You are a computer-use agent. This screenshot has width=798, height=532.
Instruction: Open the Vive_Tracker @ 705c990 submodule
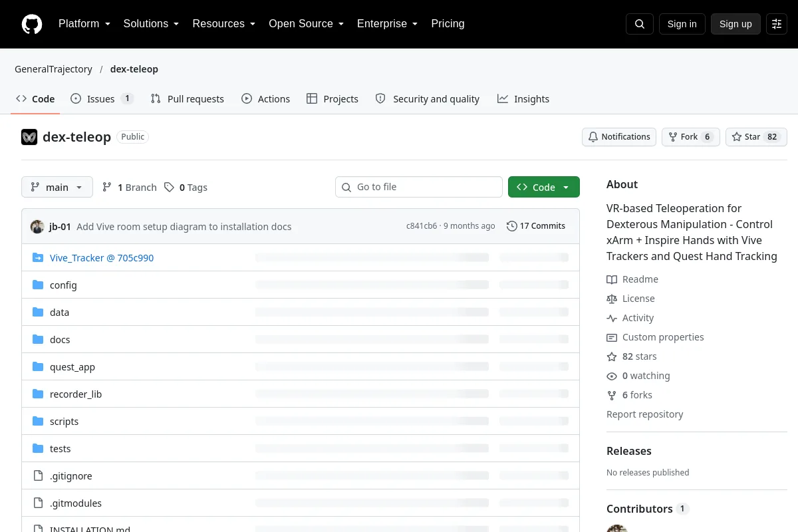tap(102, 257)
